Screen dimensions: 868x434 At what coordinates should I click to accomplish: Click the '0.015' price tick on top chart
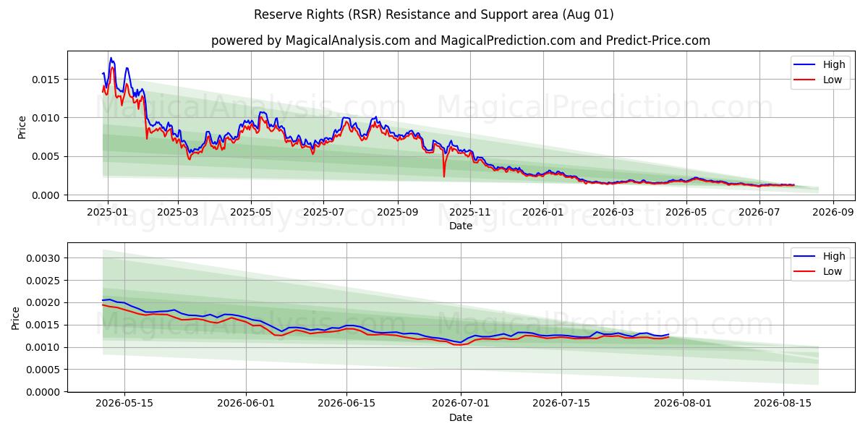(x=48, y=79)
